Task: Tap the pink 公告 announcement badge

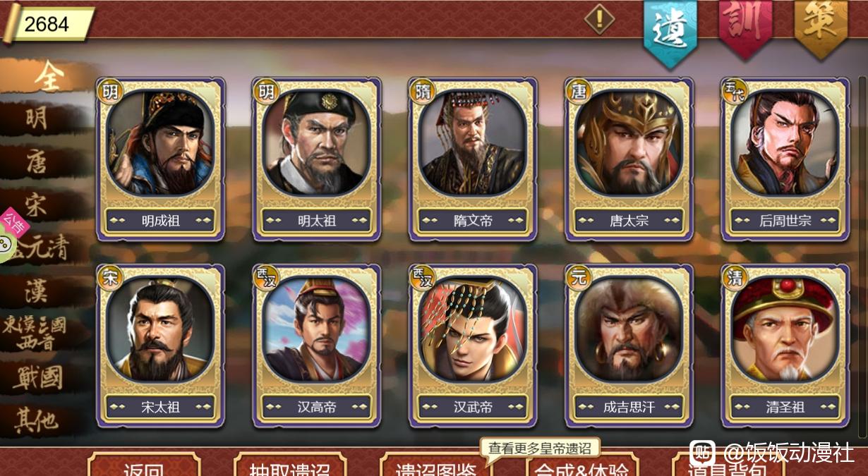Action: click(14, 223)
